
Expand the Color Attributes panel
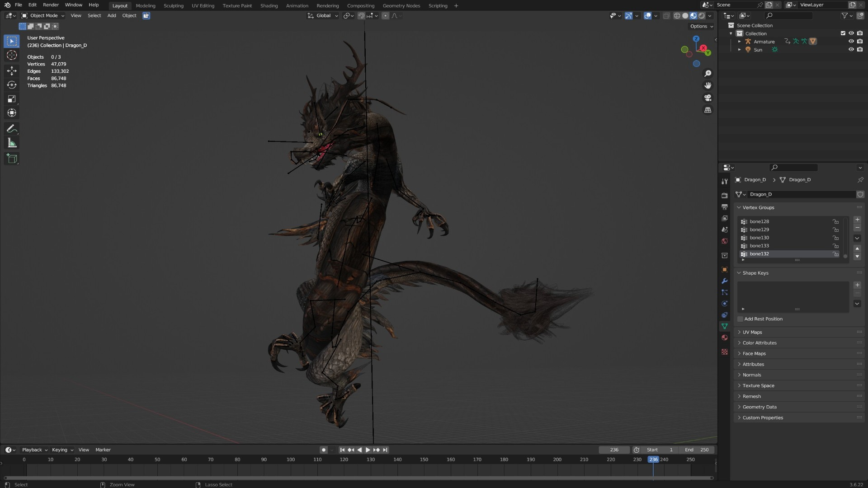pyautogui.click(x=759, y=343)
